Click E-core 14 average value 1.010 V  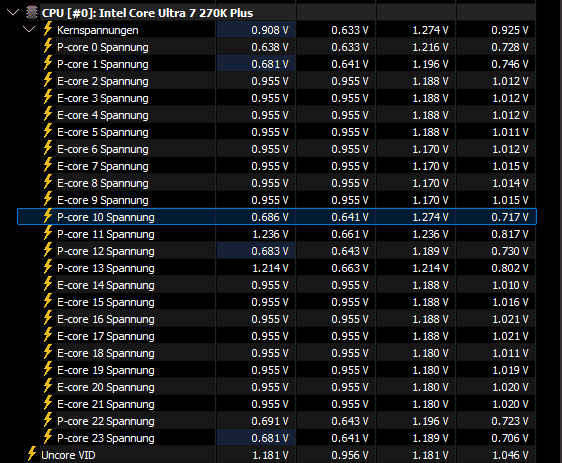pyautogui.click(x=510, y=285)
